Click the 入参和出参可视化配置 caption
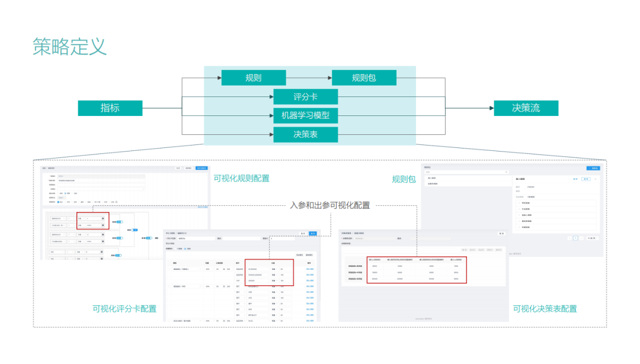Image resolution: width=640 pixels, height=364 pixels. pyautogui.click(x=330, y=205)
